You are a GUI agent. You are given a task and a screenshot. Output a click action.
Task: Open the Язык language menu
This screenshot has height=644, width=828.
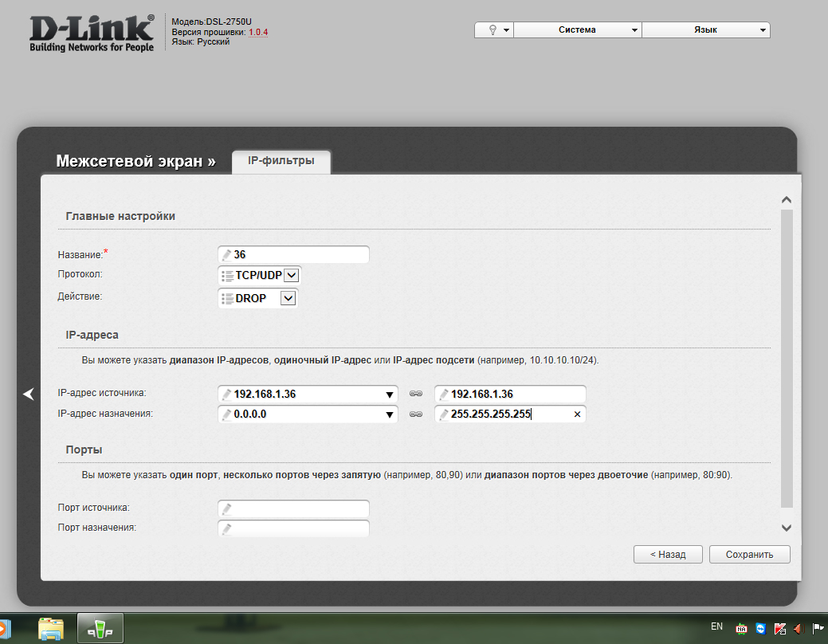(x=705, y=29)
